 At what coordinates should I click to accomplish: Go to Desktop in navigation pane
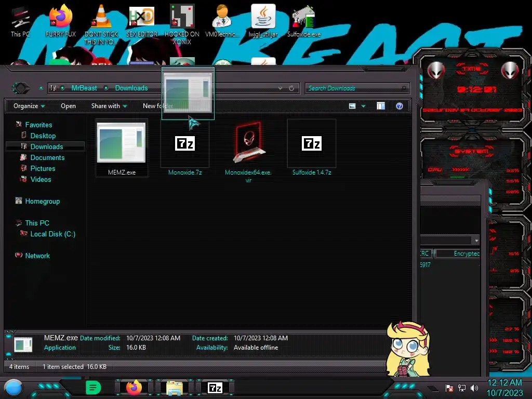[x=43, y=136]
